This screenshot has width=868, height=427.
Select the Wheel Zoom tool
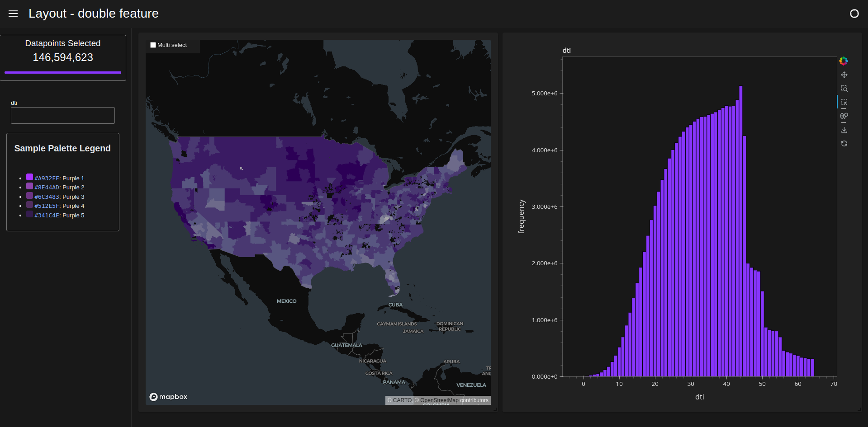pyautogui.click(x=844, y=116)
